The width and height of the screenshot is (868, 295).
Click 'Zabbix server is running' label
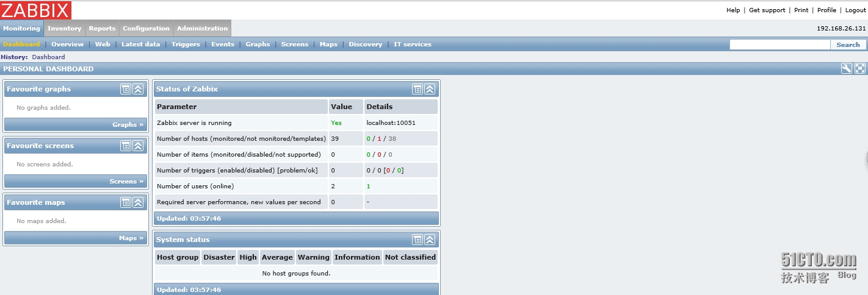pos(194,123)
